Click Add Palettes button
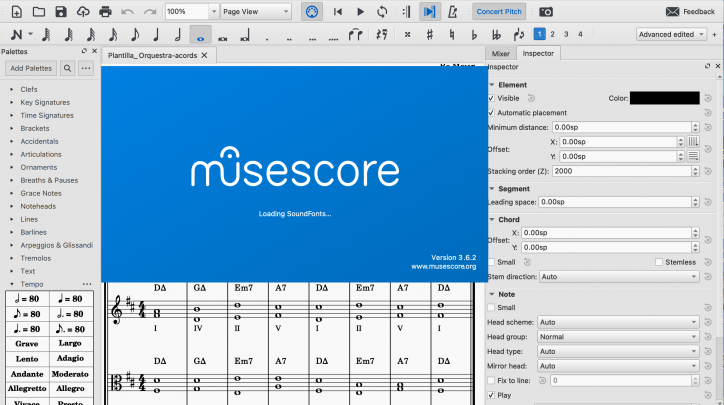This screenshot has width=724, height=405. (31, 68)
